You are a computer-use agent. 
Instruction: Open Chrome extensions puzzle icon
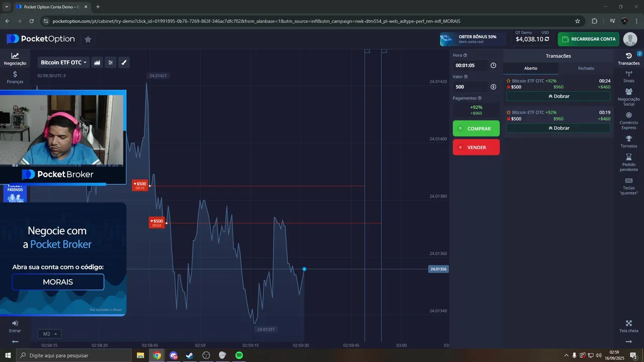595,21
